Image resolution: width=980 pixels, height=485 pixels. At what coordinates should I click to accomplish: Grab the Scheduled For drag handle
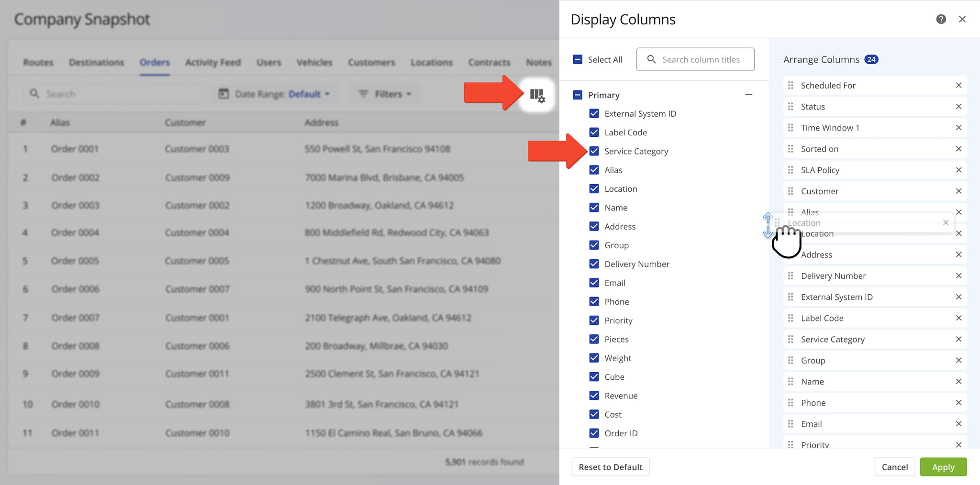click(791, 85)
